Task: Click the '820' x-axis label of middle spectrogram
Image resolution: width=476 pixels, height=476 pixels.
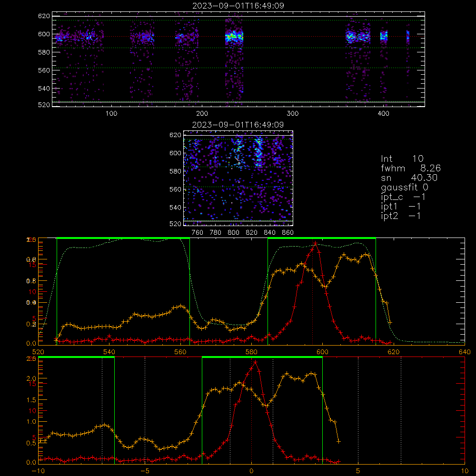Action: tap(252, 233)
